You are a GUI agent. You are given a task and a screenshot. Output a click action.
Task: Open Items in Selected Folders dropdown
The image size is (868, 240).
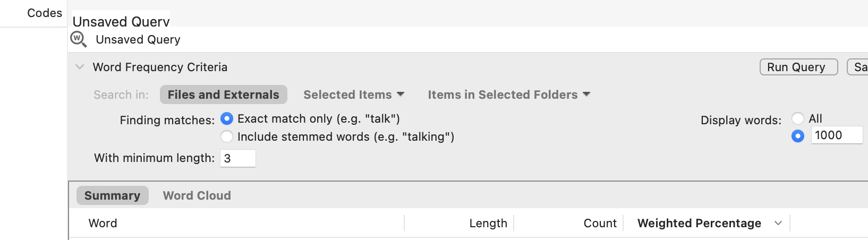click(x=509, y=95)
